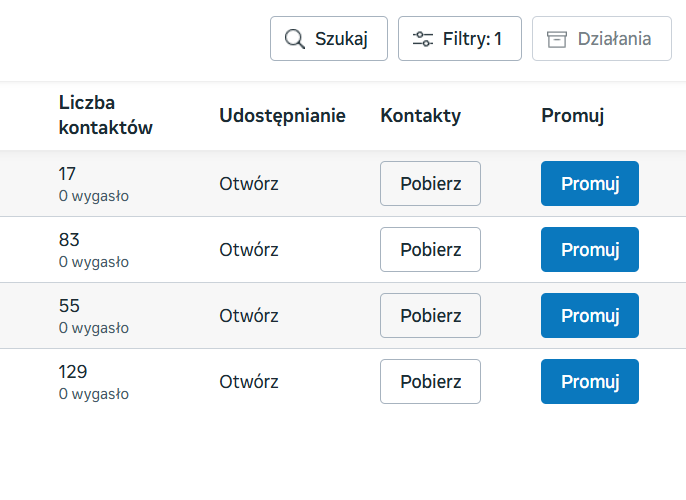Open sharing for the 129-contact row
This screenshot has height=500, width=686.
[249, 382]
